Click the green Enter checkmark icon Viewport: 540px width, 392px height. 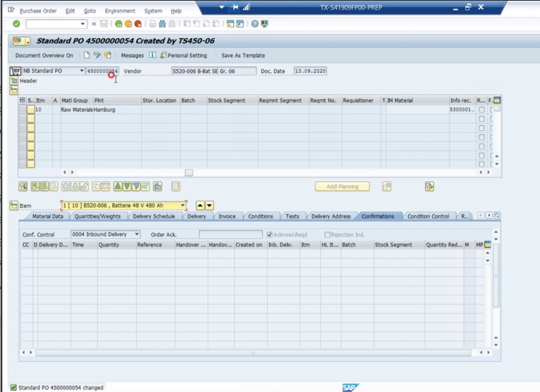16,24
